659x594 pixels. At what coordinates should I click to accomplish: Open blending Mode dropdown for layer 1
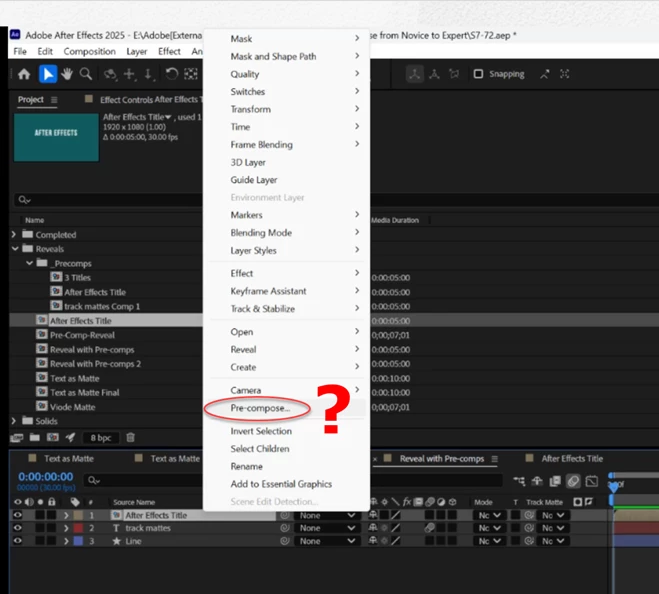click(x=490, y=515)
